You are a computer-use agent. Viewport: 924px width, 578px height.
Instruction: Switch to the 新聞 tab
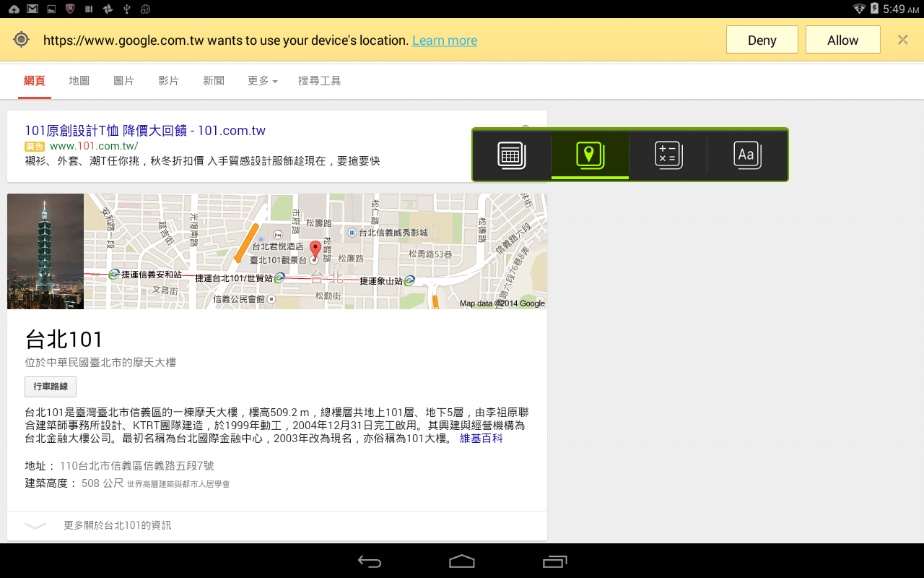[214, 81]
